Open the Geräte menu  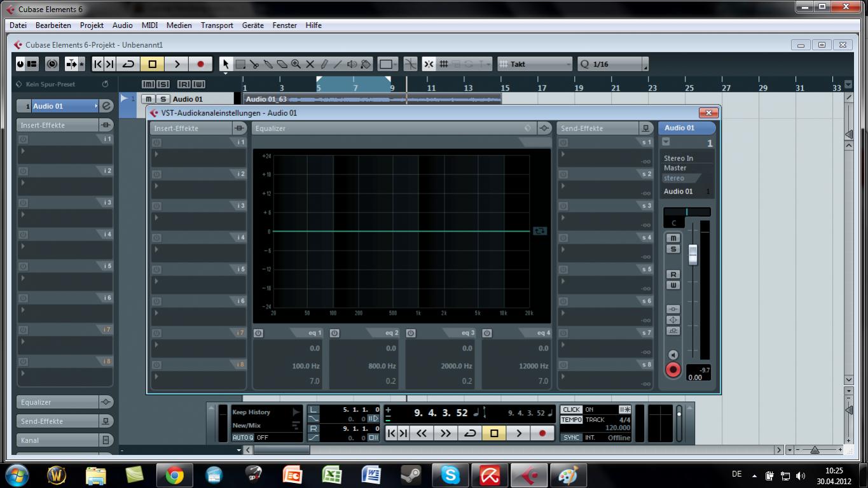coord(252,25)
